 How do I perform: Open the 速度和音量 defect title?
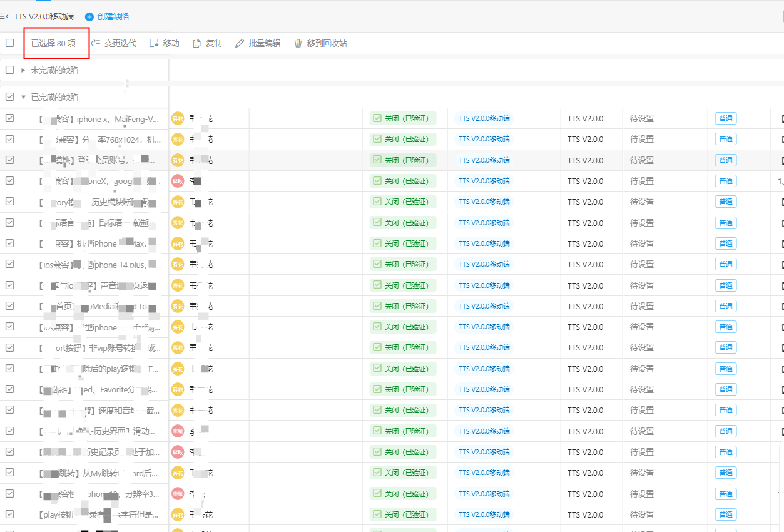[x=99, y=411]
